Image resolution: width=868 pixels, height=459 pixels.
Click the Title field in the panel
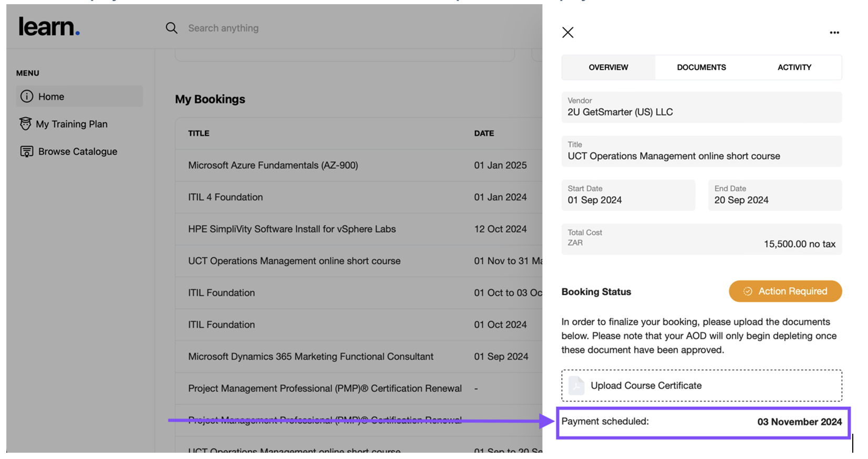(701, 151)
